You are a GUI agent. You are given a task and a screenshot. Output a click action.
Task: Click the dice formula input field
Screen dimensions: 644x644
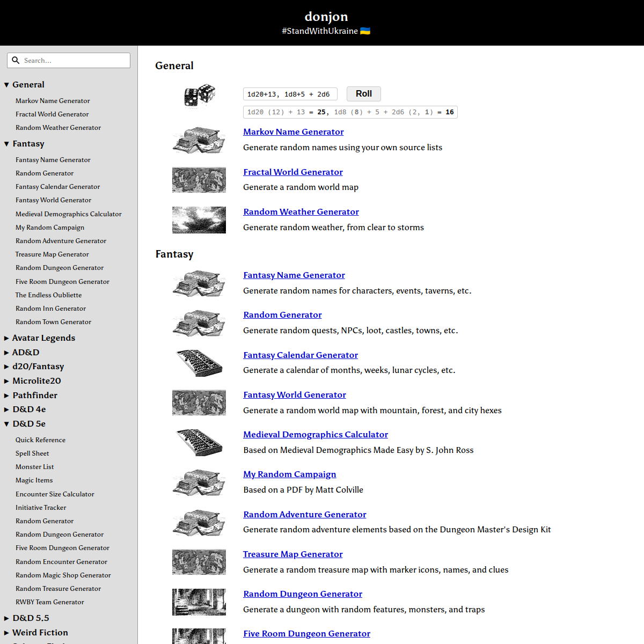coord(290,94)
